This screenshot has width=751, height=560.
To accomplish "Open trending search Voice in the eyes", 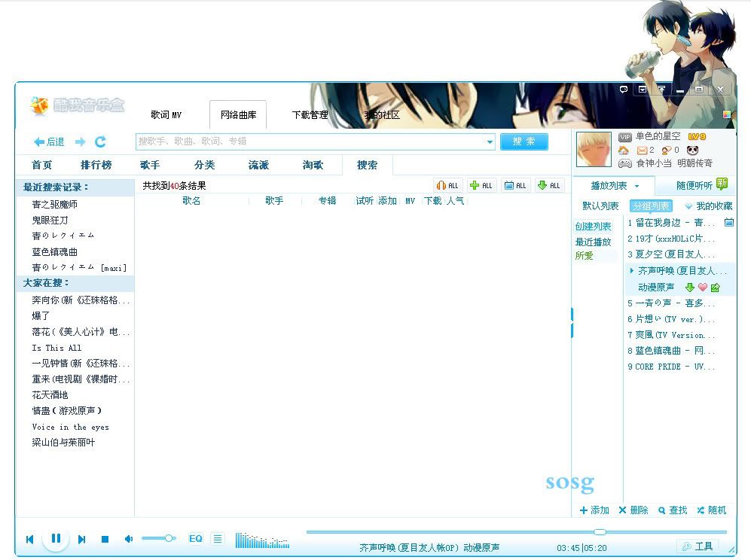I will point(70,427).
